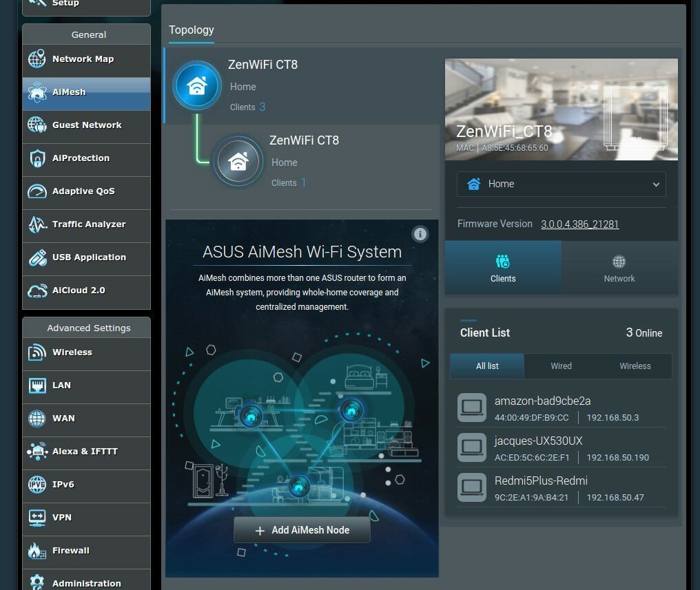Select the blue main router node icon

(197, 85)
